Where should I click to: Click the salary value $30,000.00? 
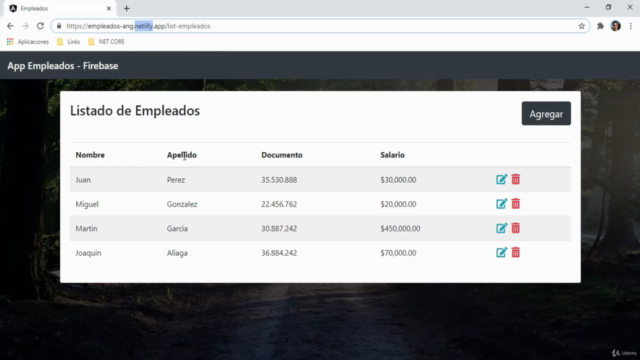pyautogui.click(x=398, y=180)
